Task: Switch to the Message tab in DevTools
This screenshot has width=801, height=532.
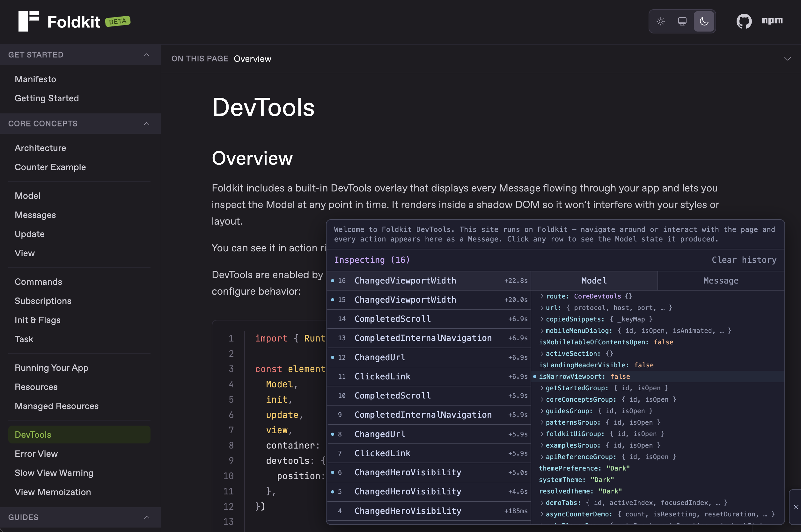Action: point(721,281)
